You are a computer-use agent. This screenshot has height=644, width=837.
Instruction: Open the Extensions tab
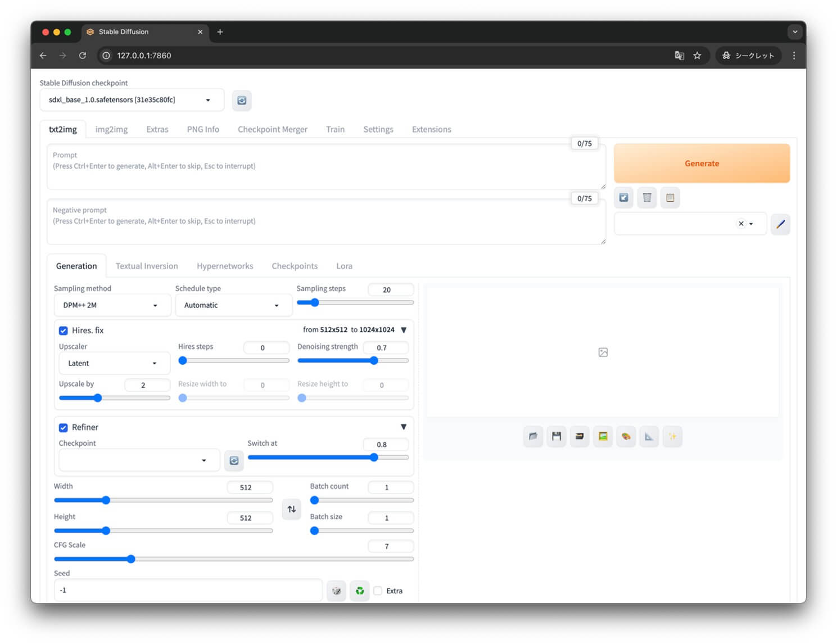[432, 129]
